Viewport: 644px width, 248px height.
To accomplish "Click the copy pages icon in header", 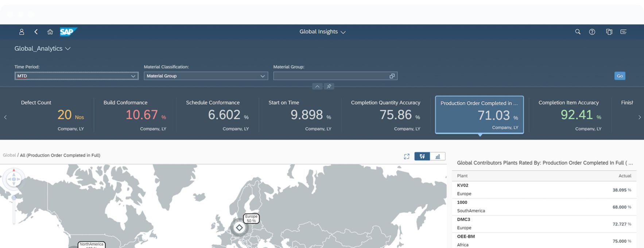I will point(609,32).
